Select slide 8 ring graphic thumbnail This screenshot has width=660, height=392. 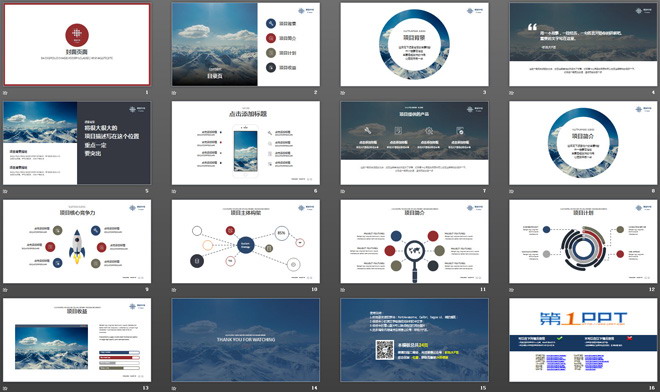583,143
